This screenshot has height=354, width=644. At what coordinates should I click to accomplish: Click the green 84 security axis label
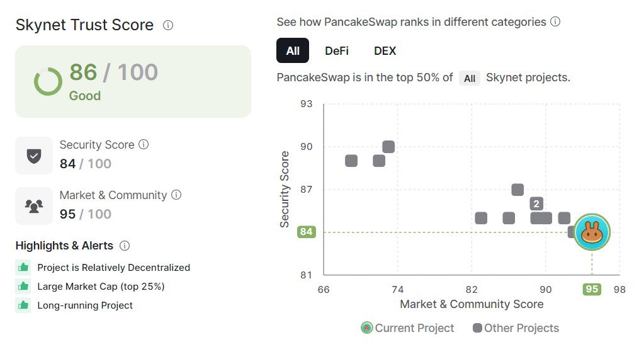point(307,232)
